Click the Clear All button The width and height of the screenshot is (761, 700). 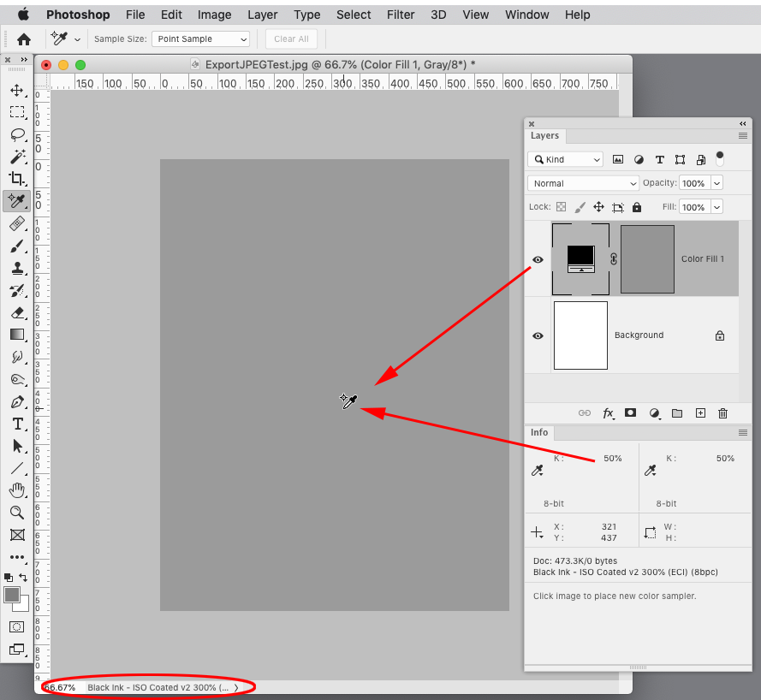pyautogui.click(x=291, y=39)
